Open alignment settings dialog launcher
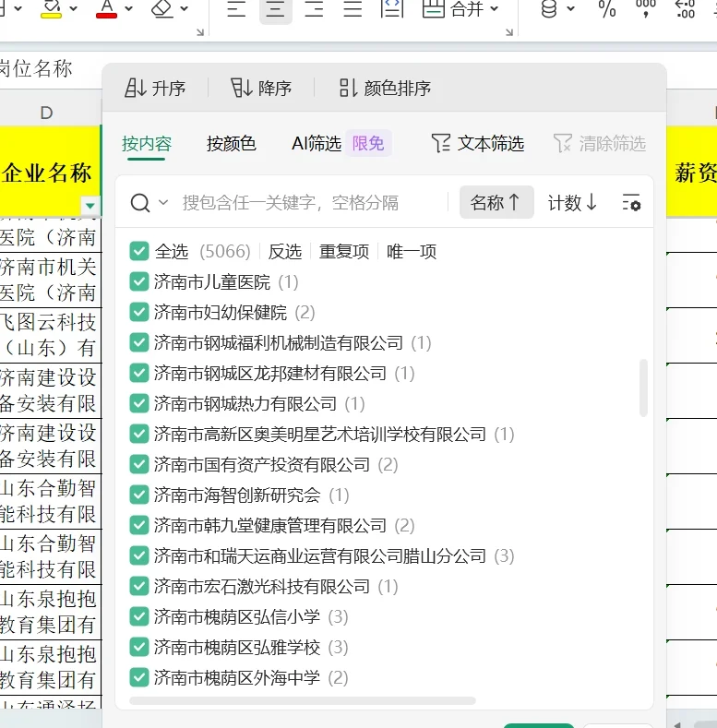The height and width of the screenshot is (728, 717). 509,32
